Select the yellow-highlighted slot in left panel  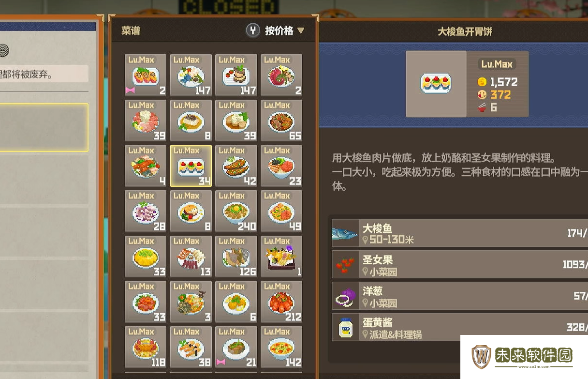(x=44, y=127)
